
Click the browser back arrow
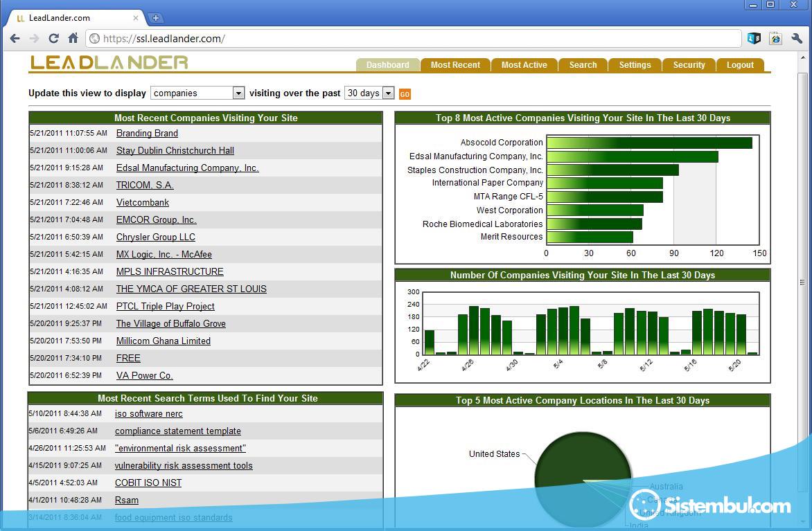tap(15, 39)
